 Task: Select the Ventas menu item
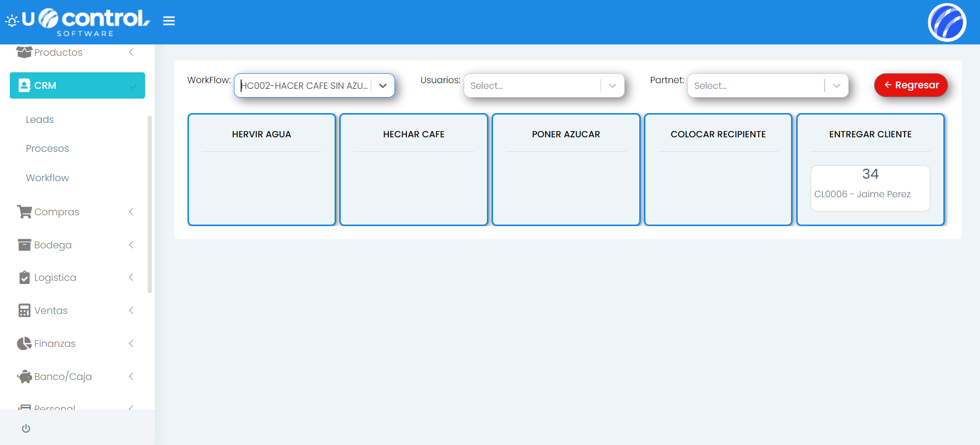[x=77, y=310]
